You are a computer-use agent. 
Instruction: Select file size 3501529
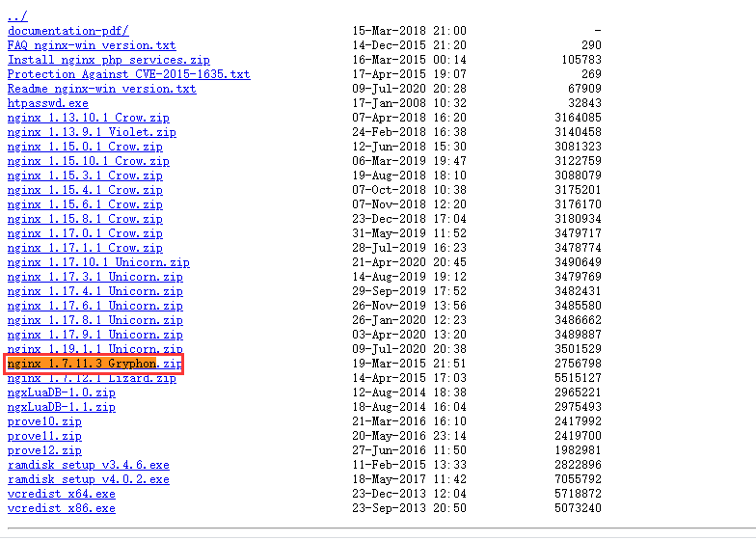click(578, 349)
